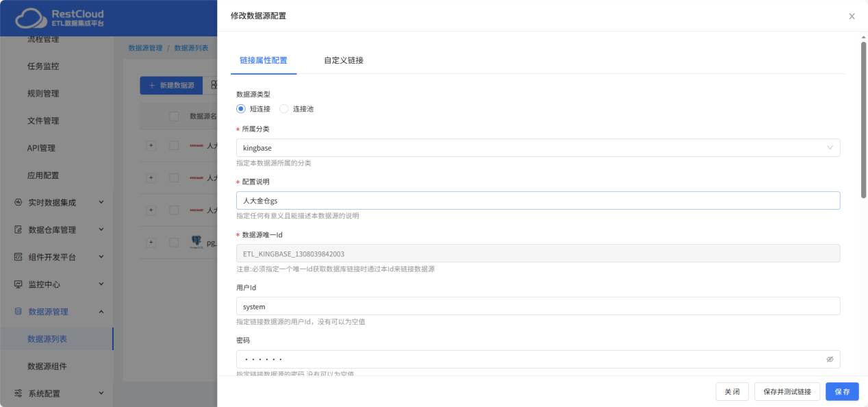The image size is (868, 407).
Task: Click the 系统配置 settings icon
Action: (18, 393)
